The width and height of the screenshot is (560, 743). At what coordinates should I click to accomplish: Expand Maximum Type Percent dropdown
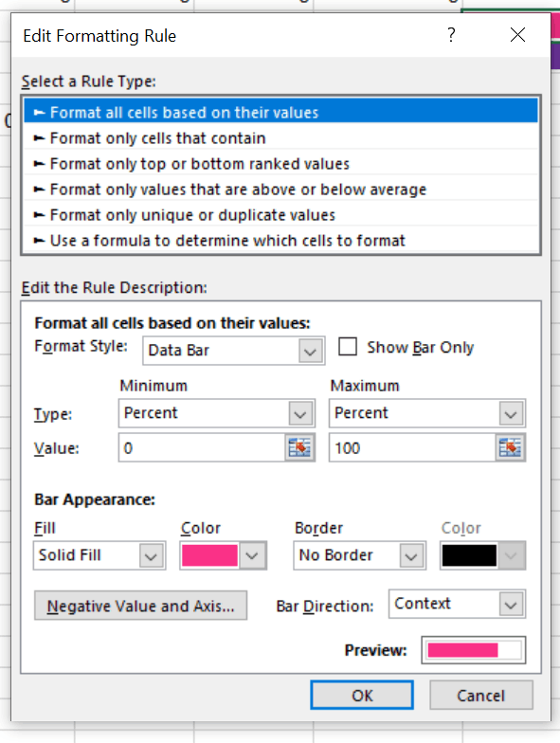(x=426, y=413)
